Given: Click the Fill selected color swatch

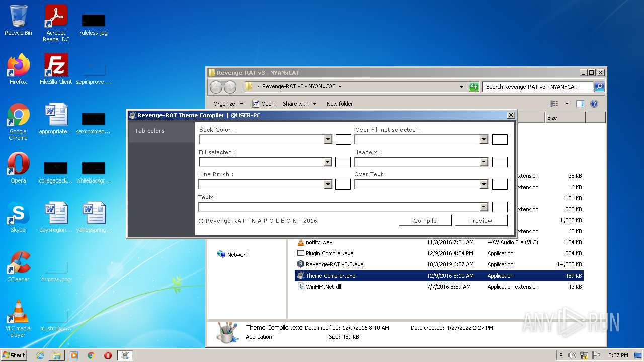Looking at the screenshot, I should point(343,162).
